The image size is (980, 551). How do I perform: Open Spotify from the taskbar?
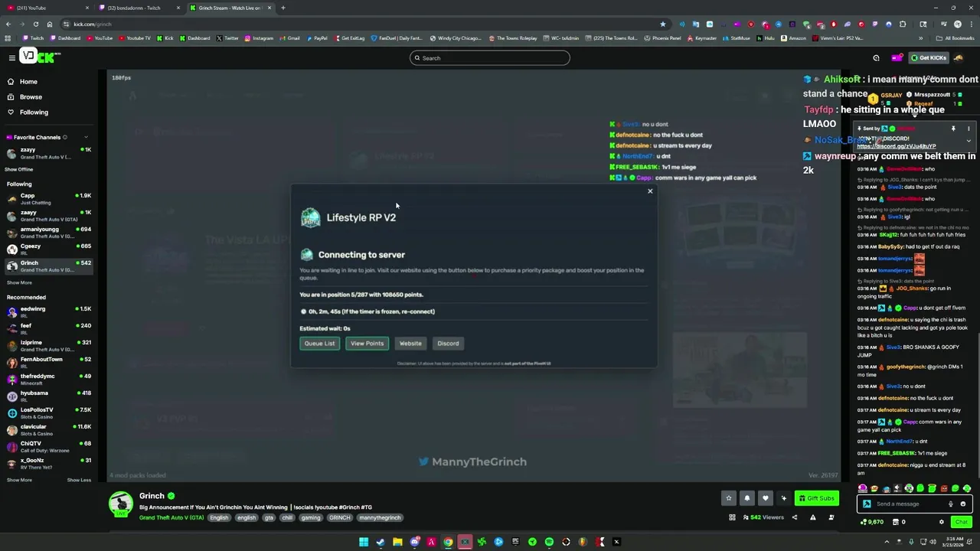point(549,542)
